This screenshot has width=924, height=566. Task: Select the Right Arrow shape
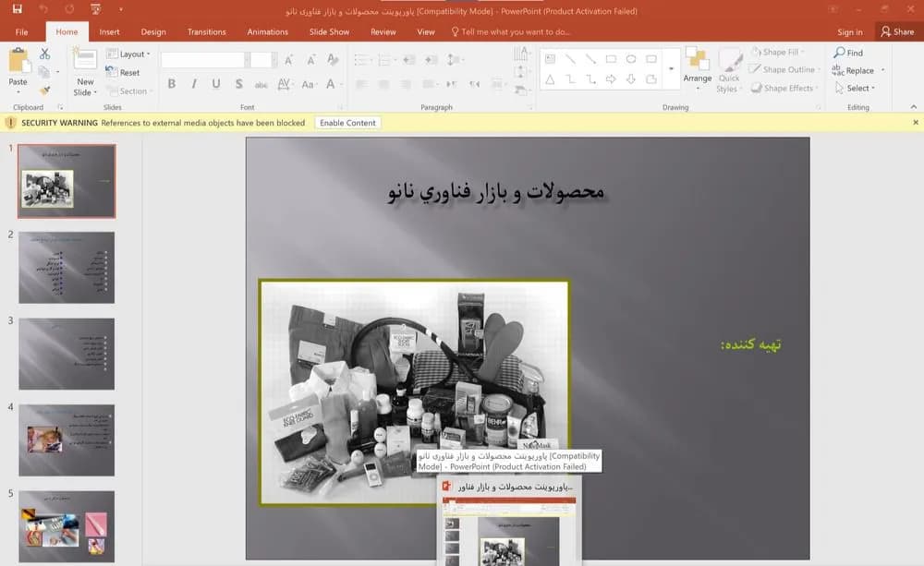[611, 78]
